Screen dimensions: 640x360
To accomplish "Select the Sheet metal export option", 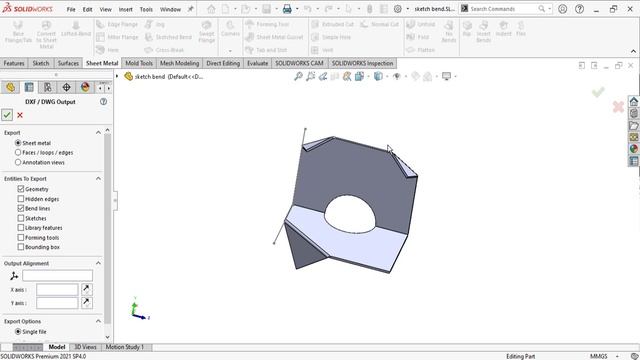I will [x=18, y=143].
